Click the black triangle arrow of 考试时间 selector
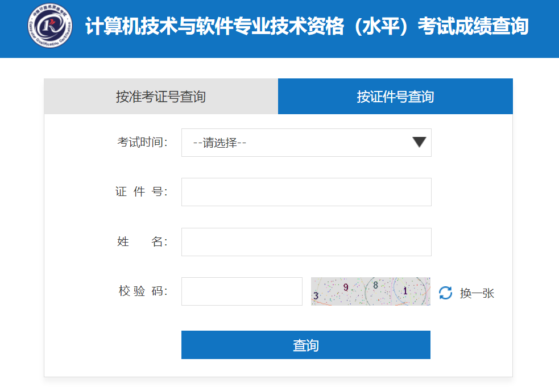 pyautogui.click(x=419, y=141)
